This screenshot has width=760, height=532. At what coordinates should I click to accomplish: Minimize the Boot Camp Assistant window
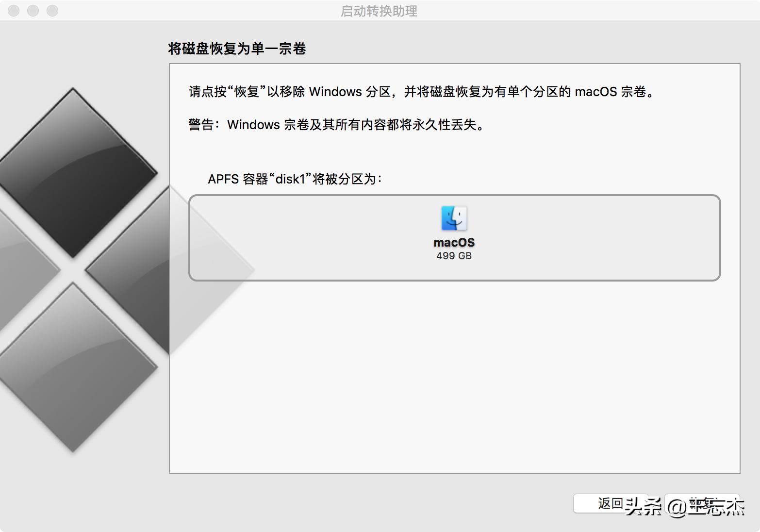tap(33, 11)
